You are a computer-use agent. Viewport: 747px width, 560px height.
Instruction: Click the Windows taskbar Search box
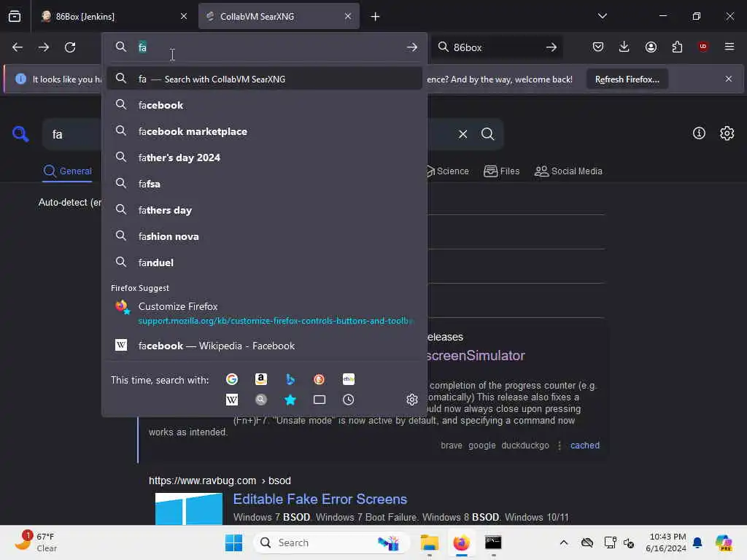tap(332, 542)
